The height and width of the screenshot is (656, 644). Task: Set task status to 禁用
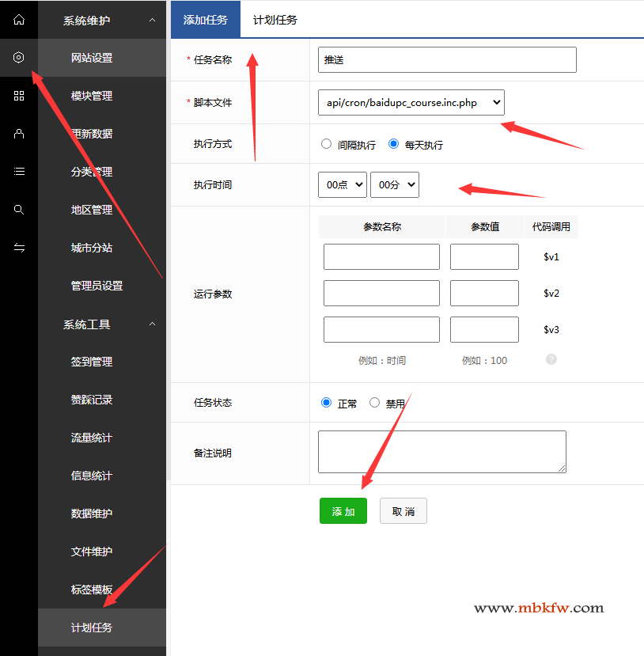point(375,402)
